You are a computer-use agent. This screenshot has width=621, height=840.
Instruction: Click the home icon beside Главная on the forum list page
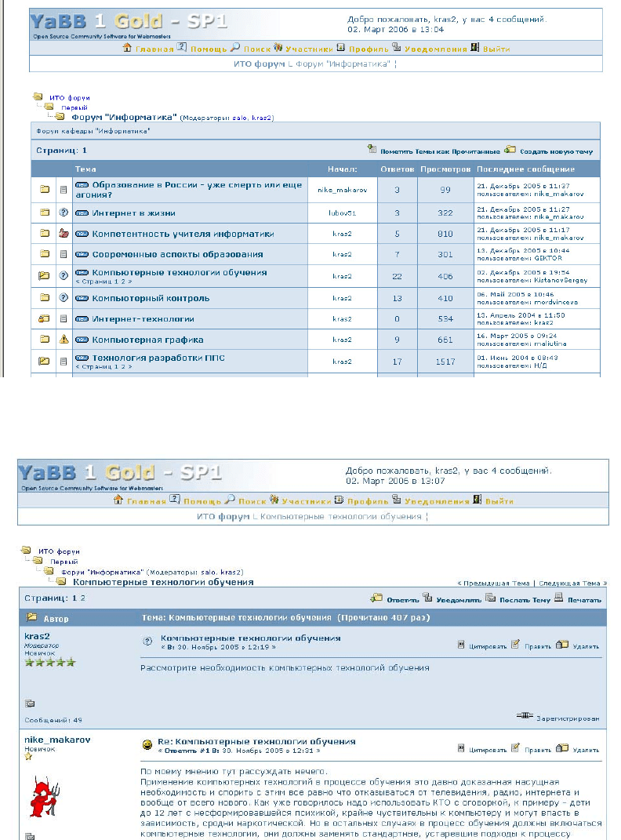tap(127, 48)
